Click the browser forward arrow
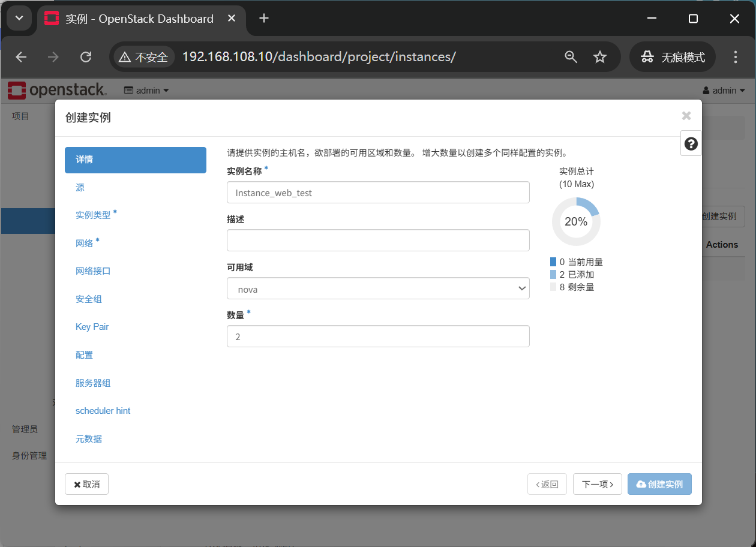Screen dimensions: 756x547 click(53, 57)
